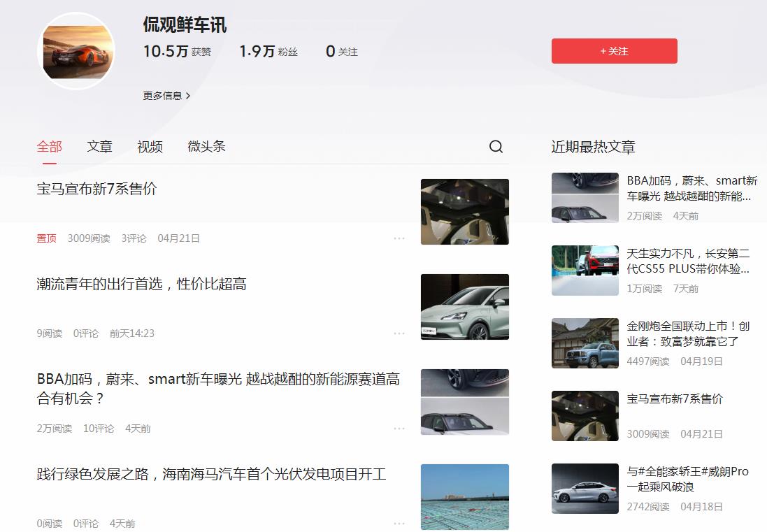Open main-list article BBA加码，蔚来、smart新车曝光
The image size is (767, 532).
click(x=218, y=389)
